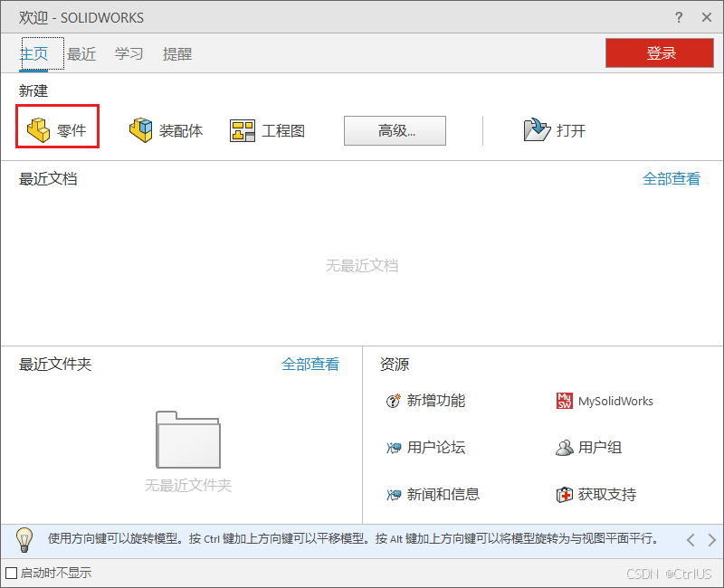Open the 用户组 text link
Screen dimensions: 724x588
pos(600,448)
